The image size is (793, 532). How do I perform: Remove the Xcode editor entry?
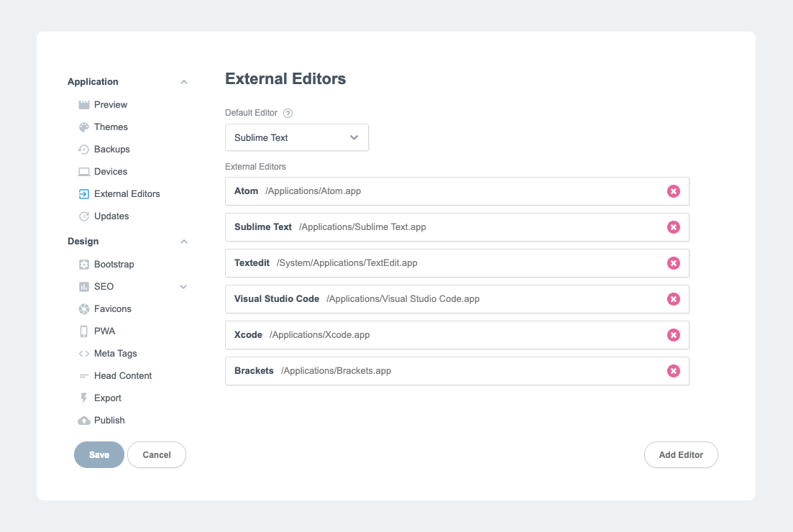tap(673, 335)
